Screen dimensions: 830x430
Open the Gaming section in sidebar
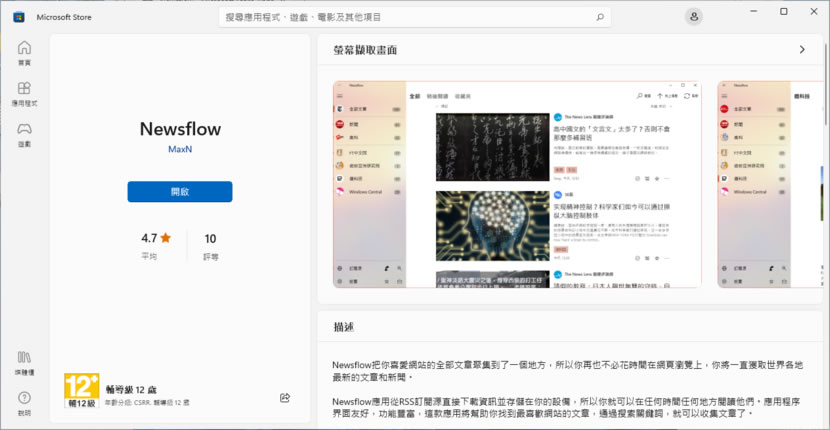coord(24,135)
